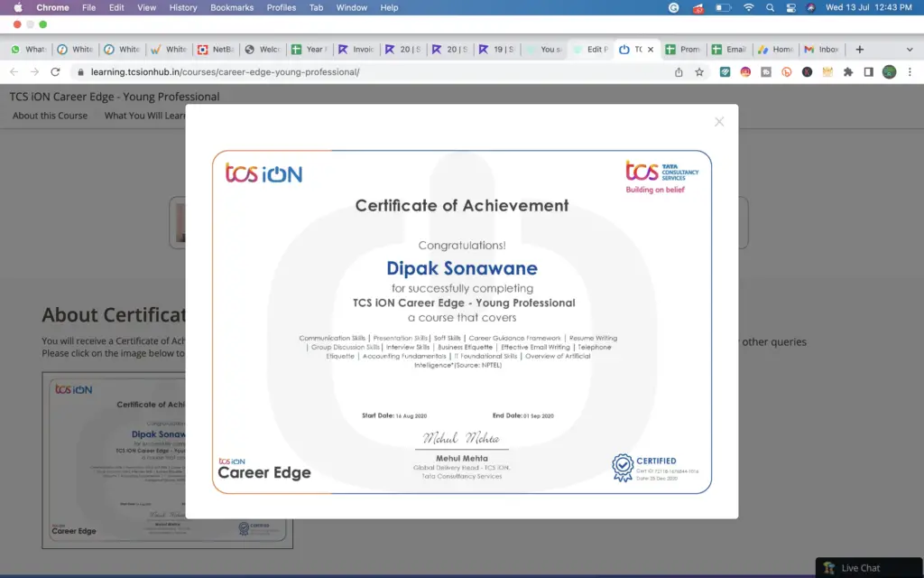Image resolution: width=924 pixels, height=578 pixels.
Task: Close the active TCS tab
Action: (651, 50)
